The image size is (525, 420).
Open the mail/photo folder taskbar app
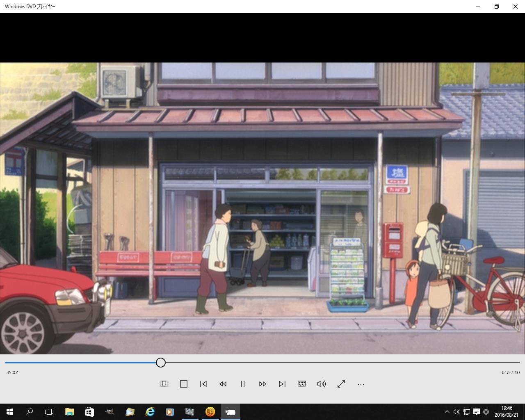pyautogui.click(x=130, y=412)
